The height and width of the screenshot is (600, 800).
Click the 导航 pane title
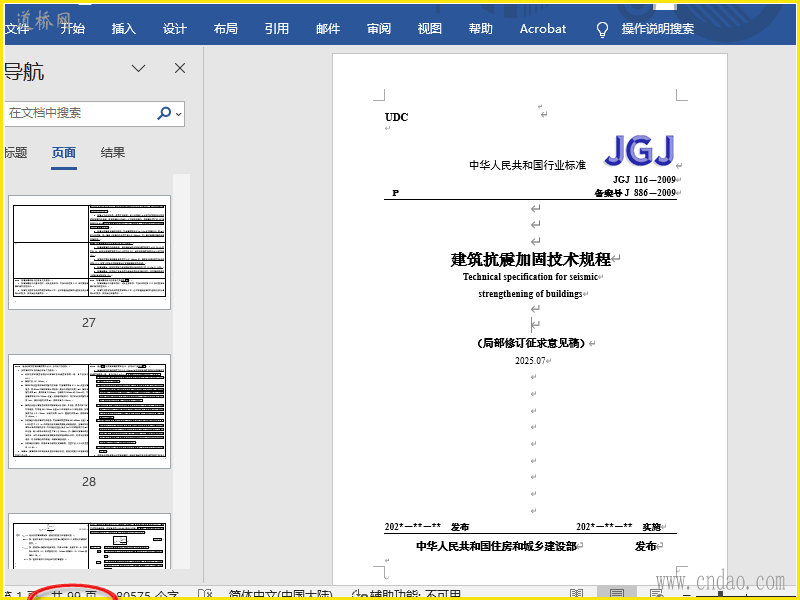(24, 71)
